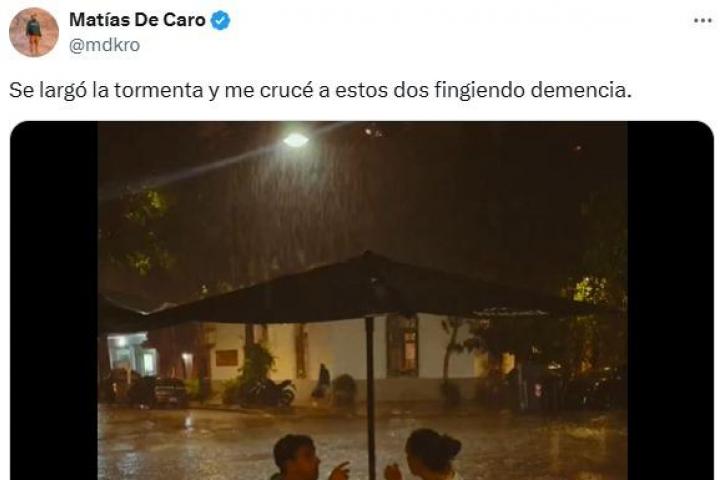This screenshot has height=480, width=720.
Task: Click the blue verified checkmark badge
Action: tap(220, 21)
